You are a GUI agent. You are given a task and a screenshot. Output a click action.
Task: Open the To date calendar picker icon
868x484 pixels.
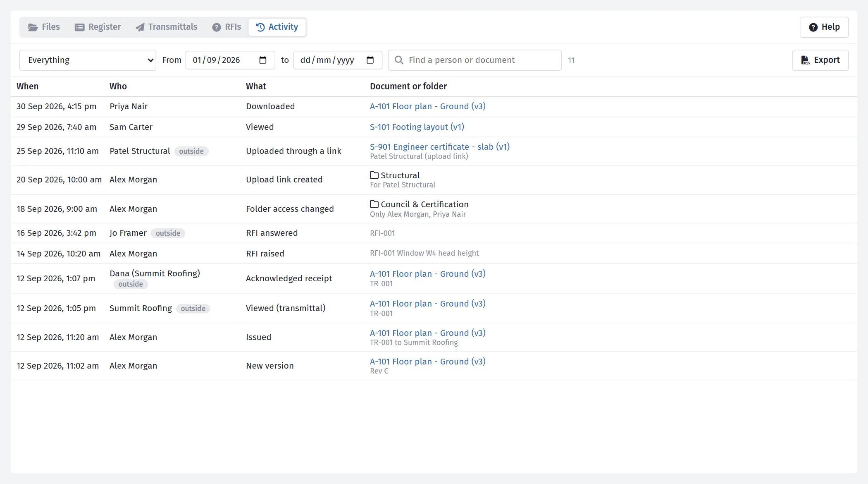pyautogui.click(x=370, y=60)
